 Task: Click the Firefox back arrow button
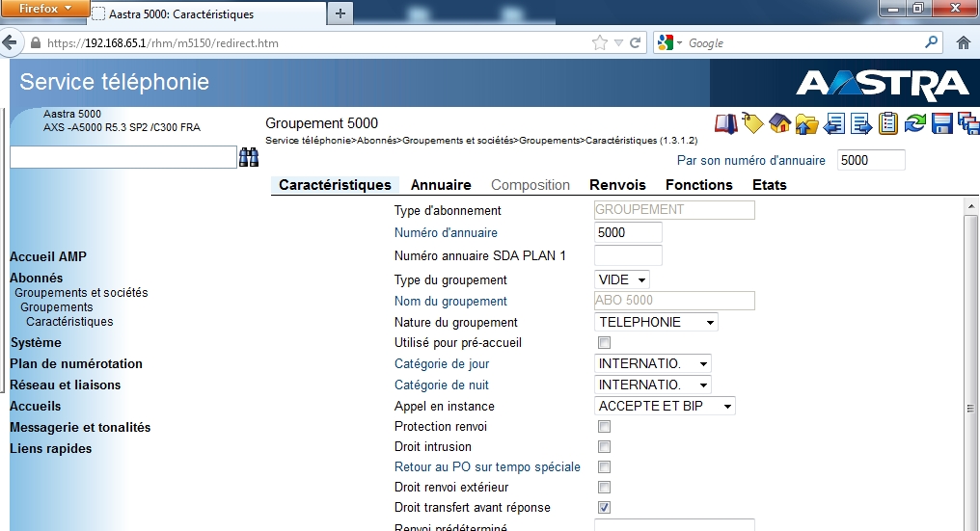click(x=10, y=43)
